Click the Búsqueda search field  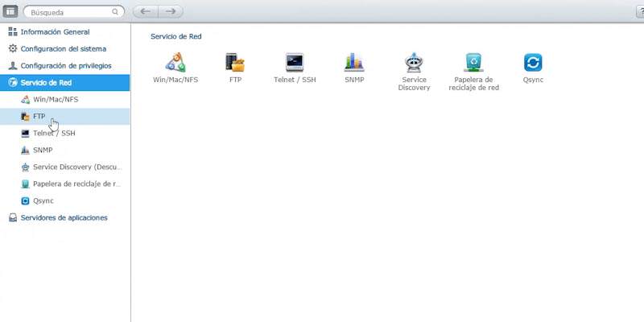tap(74, 12)
